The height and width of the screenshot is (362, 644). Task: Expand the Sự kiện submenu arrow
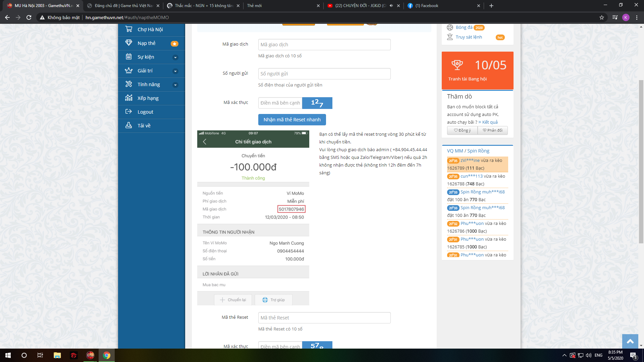(175, 57)
